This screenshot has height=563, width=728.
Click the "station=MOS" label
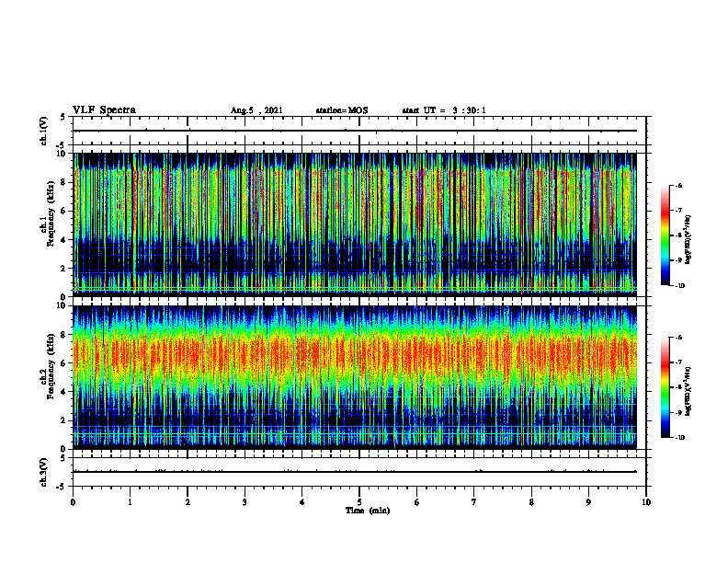[x=342, y=110]
